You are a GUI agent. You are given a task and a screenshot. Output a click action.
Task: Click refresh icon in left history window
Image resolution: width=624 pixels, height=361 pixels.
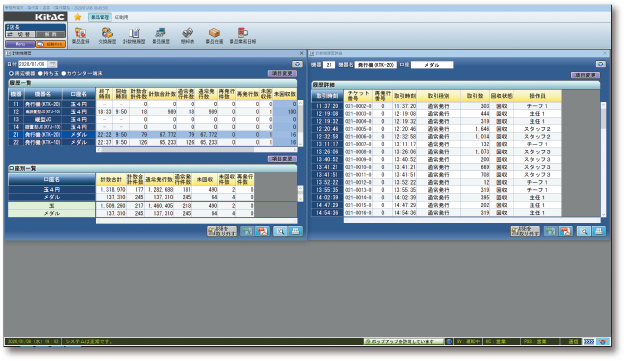click(297, 64)
